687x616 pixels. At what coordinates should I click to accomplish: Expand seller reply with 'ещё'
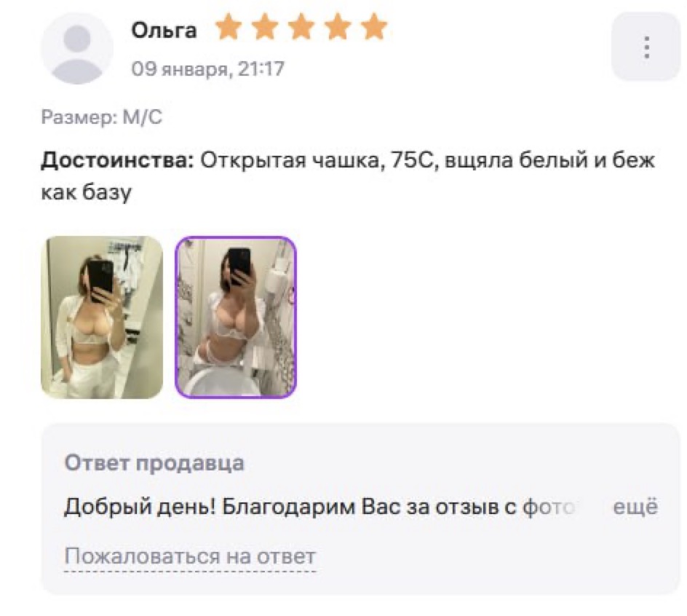click(x=635, y=508)
